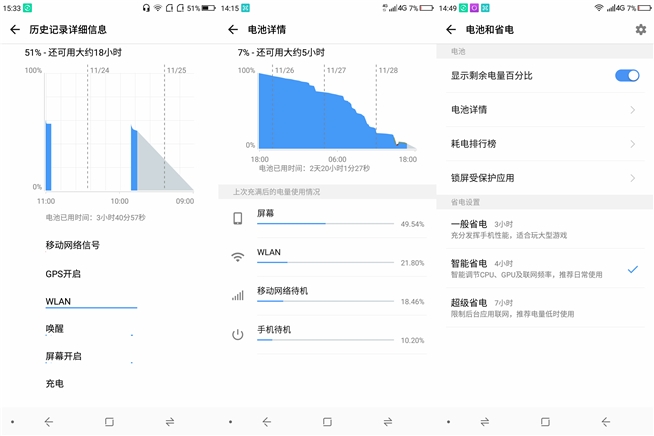Click wifi icon in right status bar
The image size is (654, 436).
point(599,8)
